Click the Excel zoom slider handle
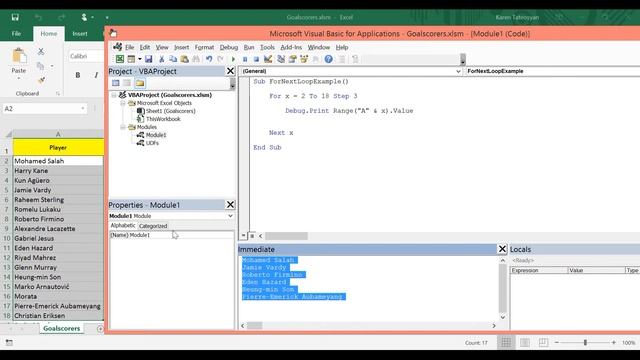The image size is (640, 360). [x=585, y=343]
